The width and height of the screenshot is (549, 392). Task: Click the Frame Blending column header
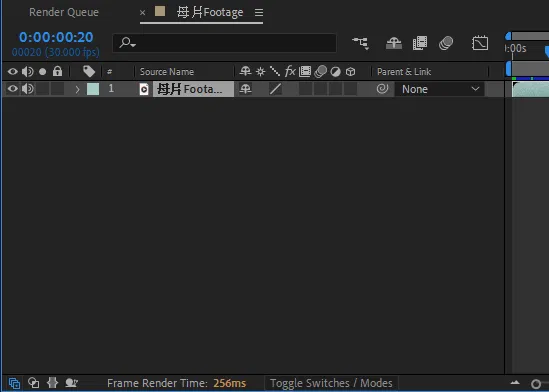point(305,72)
